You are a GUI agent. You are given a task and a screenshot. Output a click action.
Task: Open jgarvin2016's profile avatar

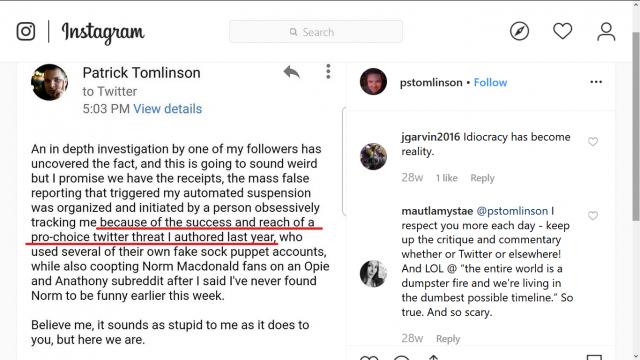(373, 156)
